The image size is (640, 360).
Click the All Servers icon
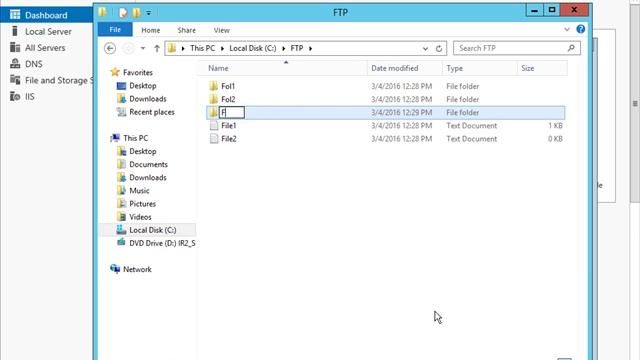click(15, 47)
